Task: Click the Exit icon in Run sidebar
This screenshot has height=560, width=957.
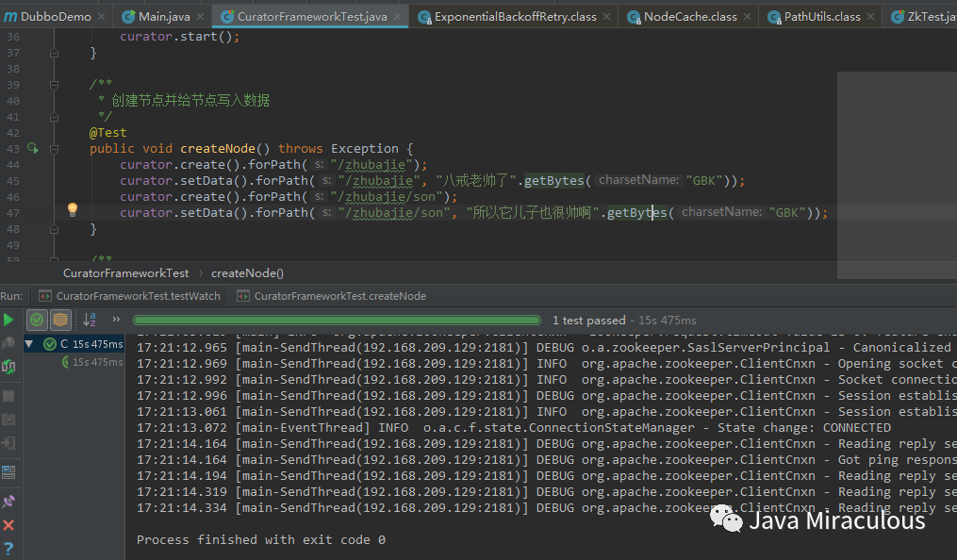Action: 8,443
